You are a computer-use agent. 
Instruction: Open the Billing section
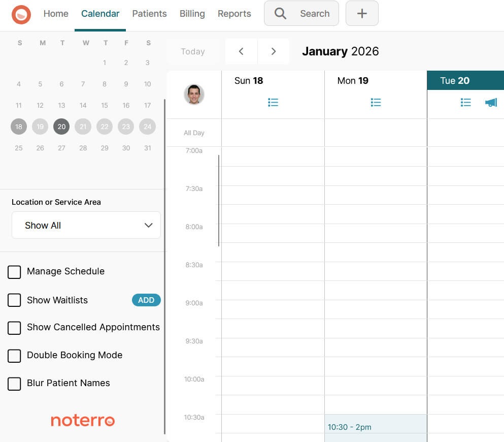192,13
